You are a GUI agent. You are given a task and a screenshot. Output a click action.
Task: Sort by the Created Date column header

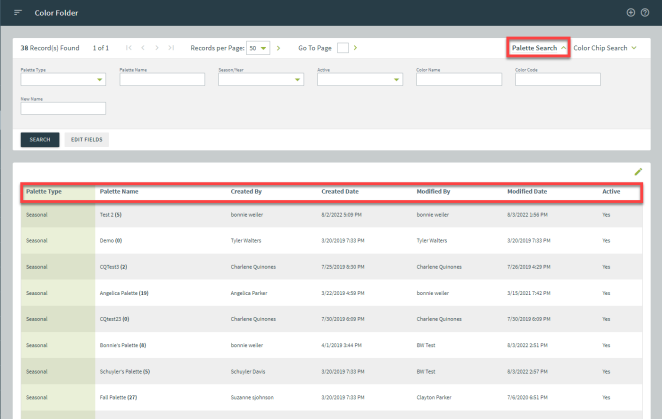(340, 190)
